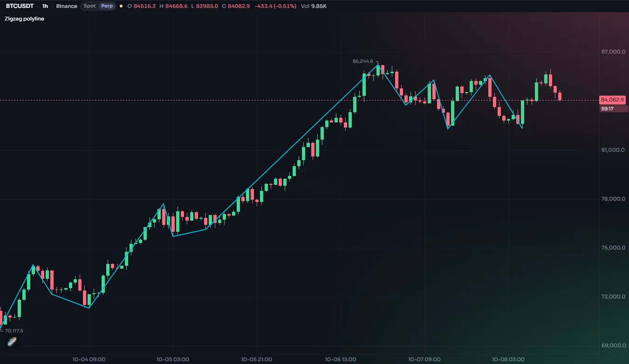Image resolution: width=629 pixels, height=364 pixels.
Task: Click the yellow status dot beside Perp
Action: pos(121,6)
